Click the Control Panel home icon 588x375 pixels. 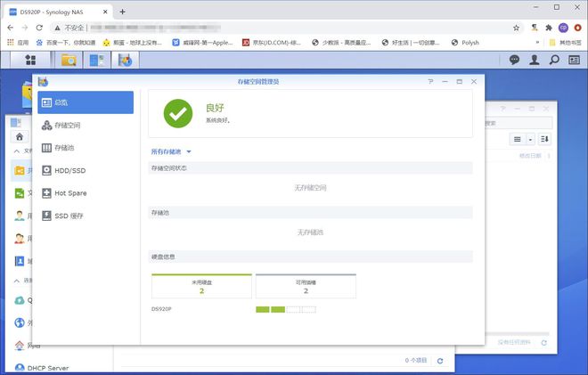(20, 136)
